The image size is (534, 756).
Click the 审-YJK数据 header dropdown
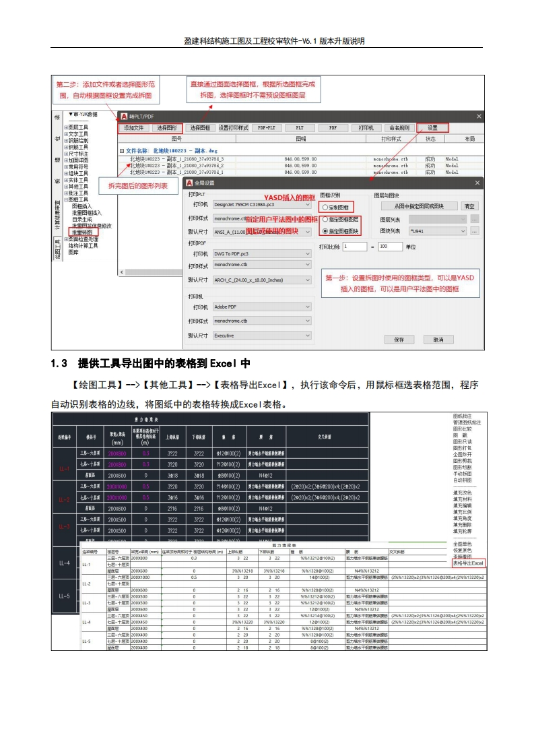point(83,115)
